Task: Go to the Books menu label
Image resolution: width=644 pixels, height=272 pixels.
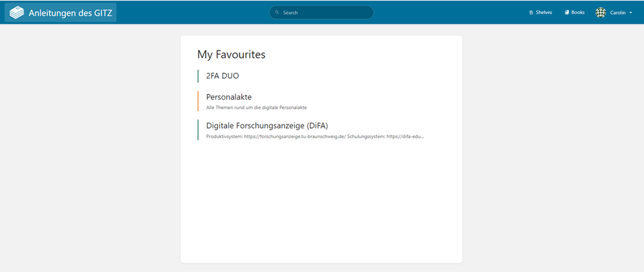Action: (577, 12)
